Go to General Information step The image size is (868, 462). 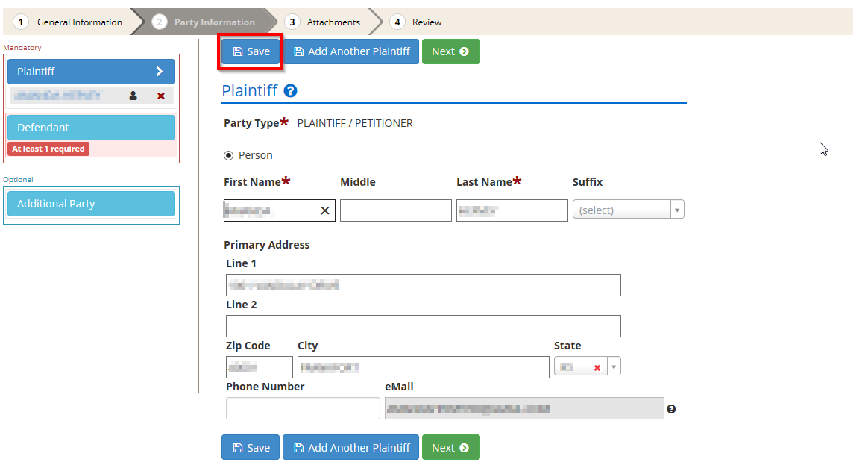tap(70, 22)
